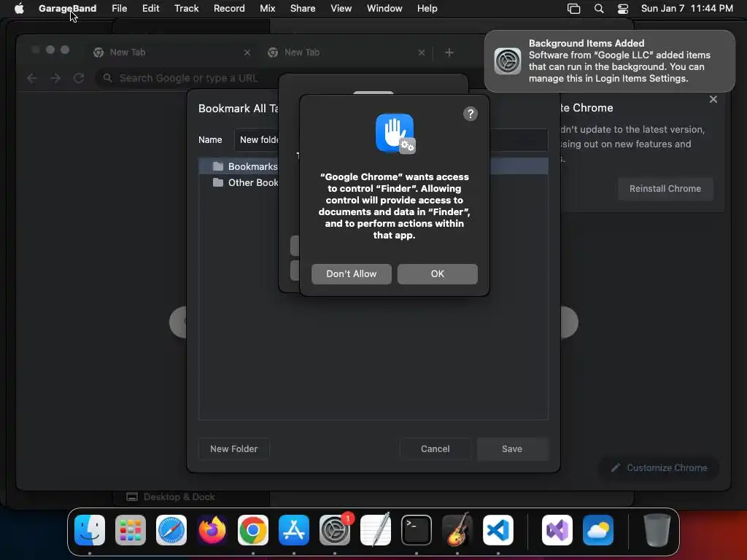This screenshot has height=560, width=747.
Task: Click New Folder in the bookmark dialog
Action: [x=234, y=449]
